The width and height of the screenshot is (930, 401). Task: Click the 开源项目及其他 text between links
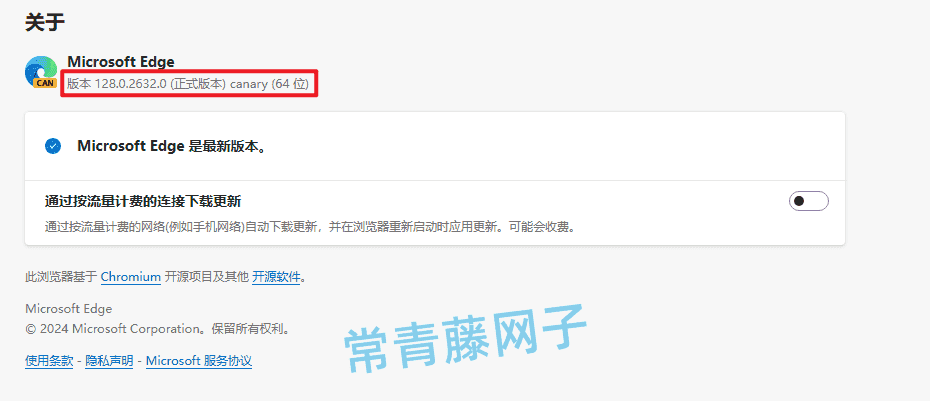206,276
